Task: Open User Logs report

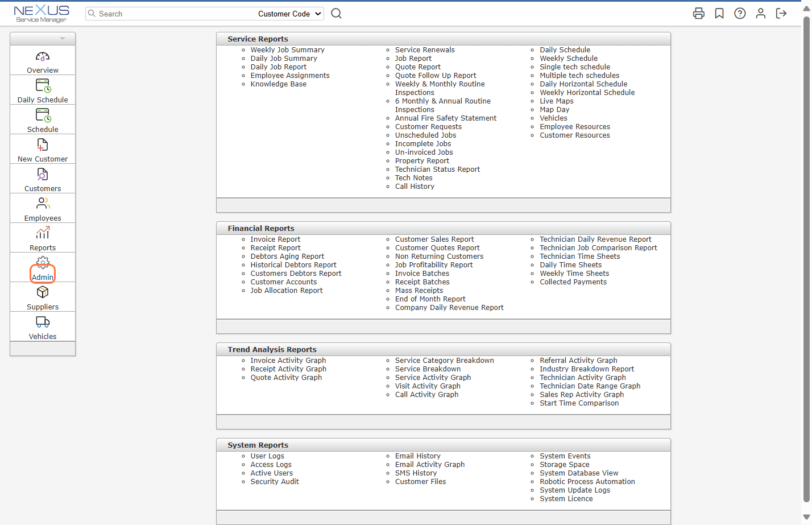Action: [x=267, y=456]
